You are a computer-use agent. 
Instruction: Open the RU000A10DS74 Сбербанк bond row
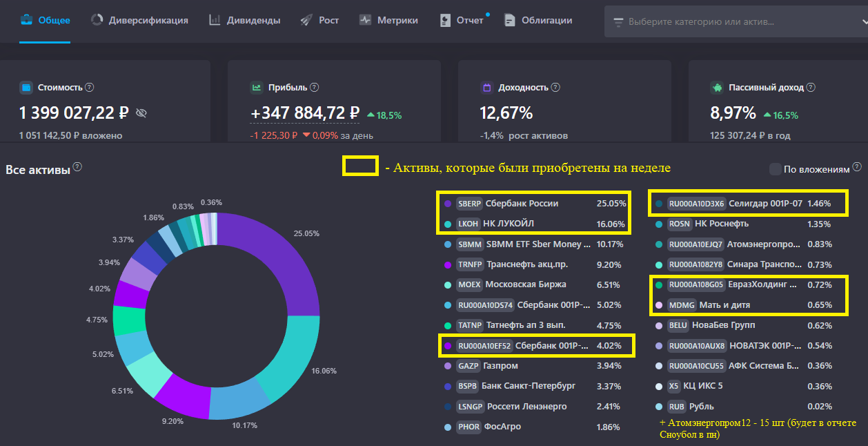coord(535,304)
